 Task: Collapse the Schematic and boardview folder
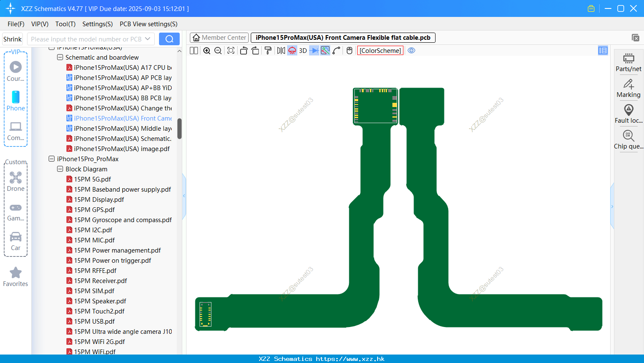[x=60, y=57]
